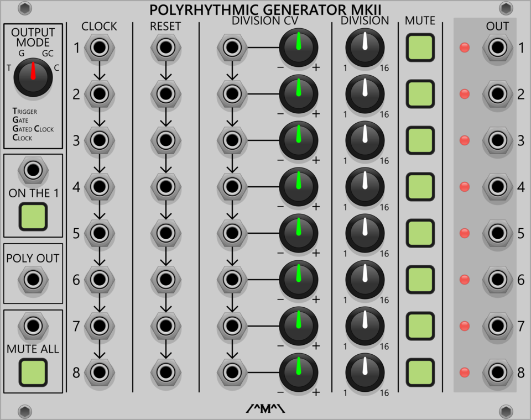Screen dimensions: 531x420
Task: Click the Reset input jack for row 1
Action: 166,48
